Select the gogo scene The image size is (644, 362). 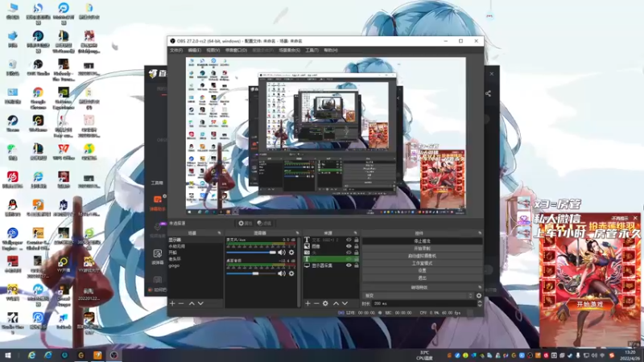[x=195, y=265]
